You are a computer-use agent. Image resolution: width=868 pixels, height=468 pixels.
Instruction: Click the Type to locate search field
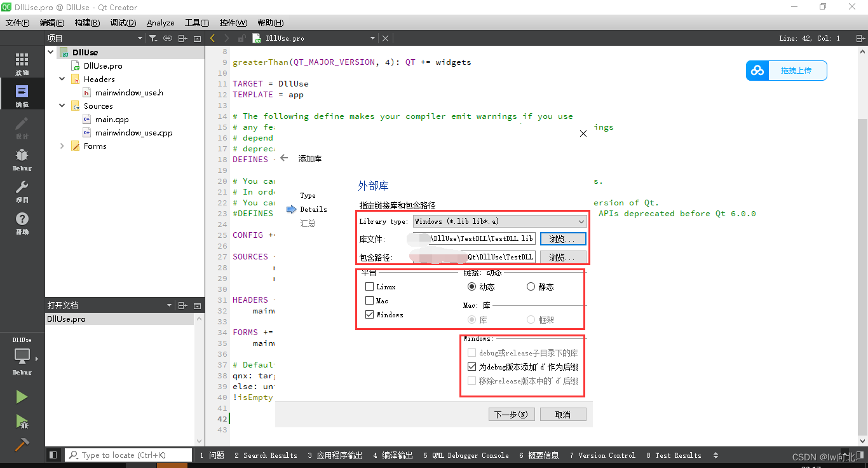pyautogui.click(x=128, y=455)
